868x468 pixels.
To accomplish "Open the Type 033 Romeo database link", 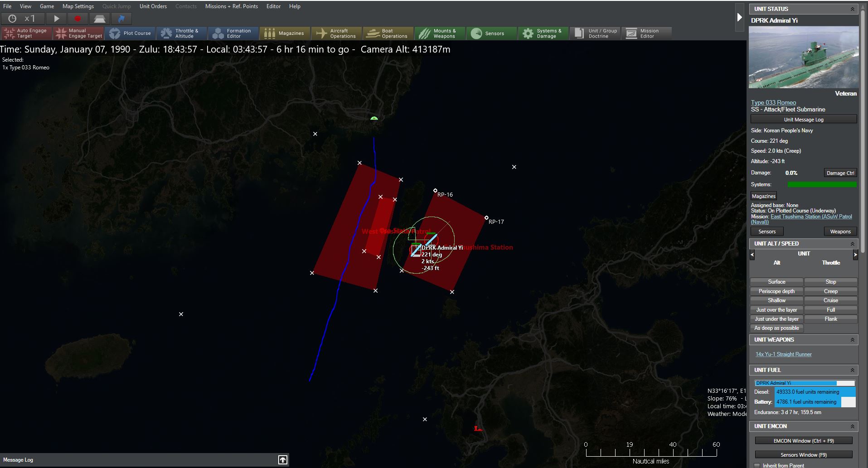I will pos(773,102).
